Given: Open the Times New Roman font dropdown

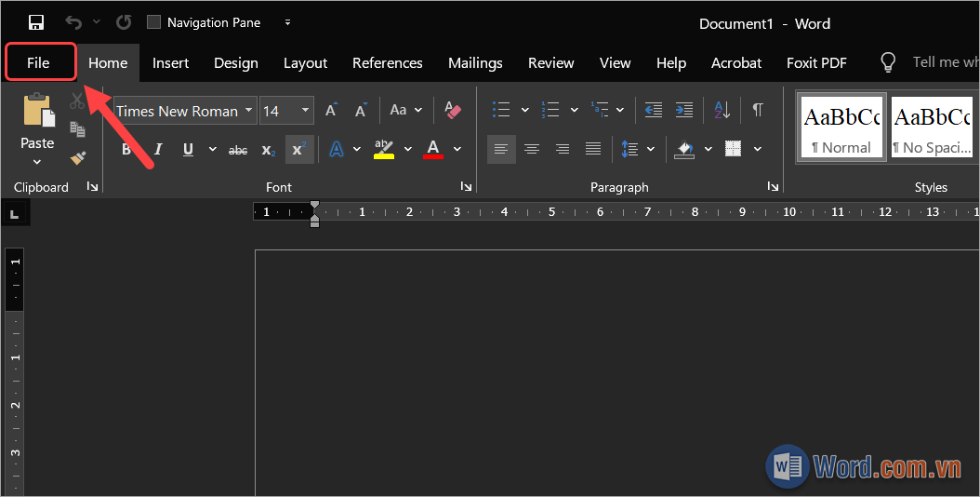Looking at the screenshot, I should [247, 111].
